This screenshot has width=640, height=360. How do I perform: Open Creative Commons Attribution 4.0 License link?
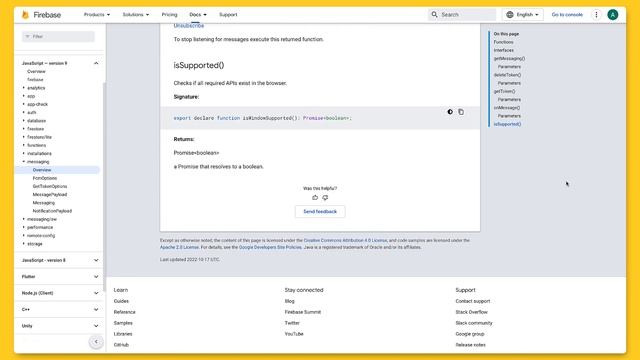[345, 240]
